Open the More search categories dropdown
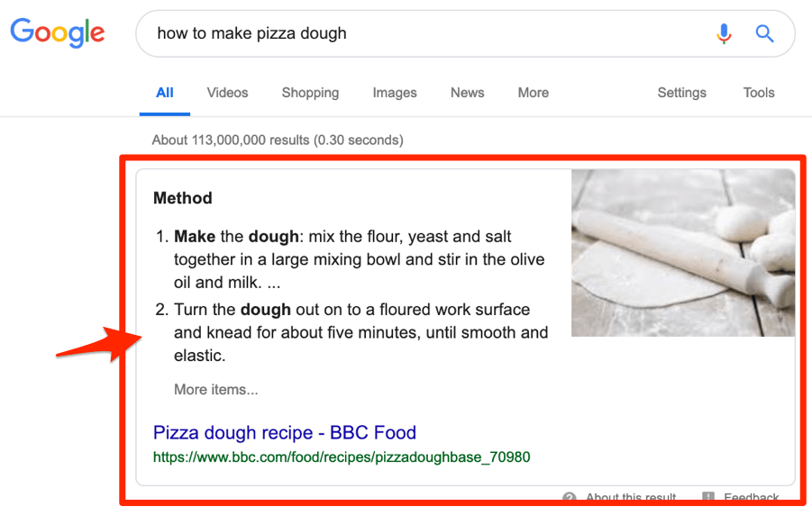The image size is (812, 515). click(533, 93)
